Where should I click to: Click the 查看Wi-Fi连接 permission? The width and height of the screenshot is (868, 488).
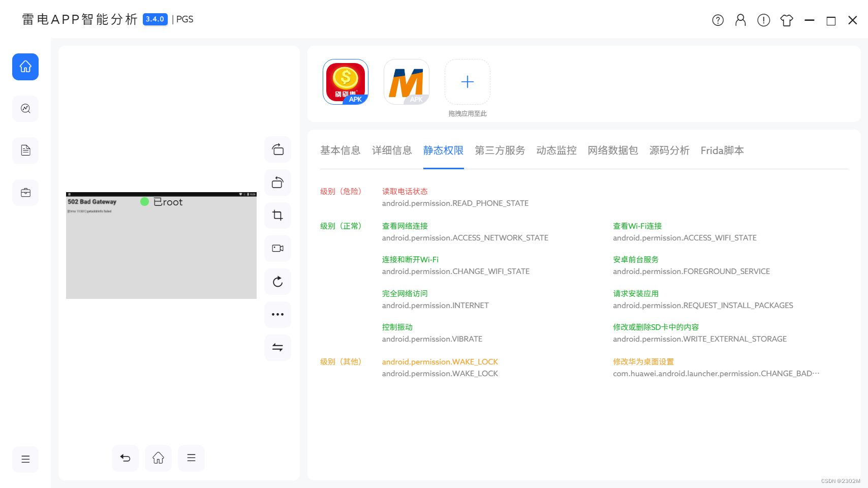point(637,226)
